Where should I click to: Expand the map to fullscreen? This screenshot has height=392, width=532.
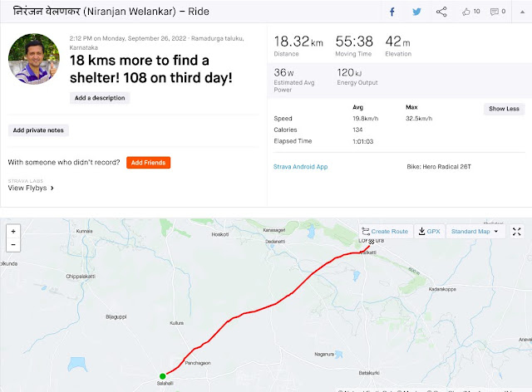pos(516,232)
